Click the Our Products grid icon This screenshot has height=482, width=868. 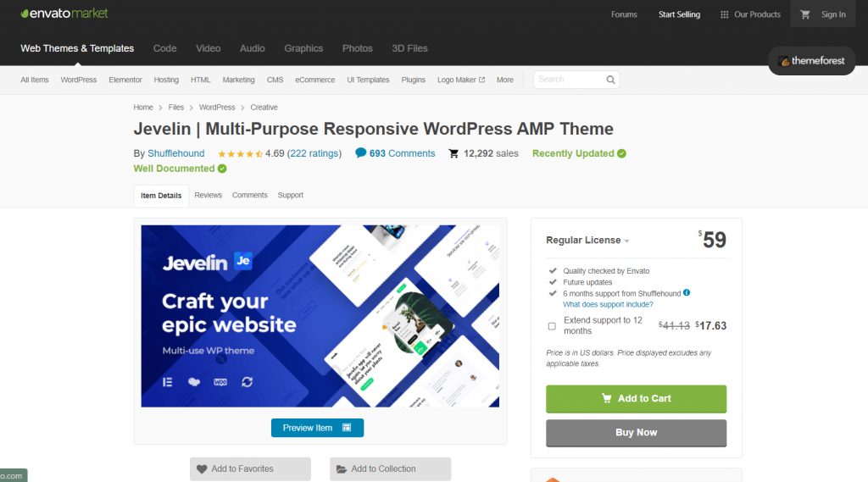(x=724, y=14)
